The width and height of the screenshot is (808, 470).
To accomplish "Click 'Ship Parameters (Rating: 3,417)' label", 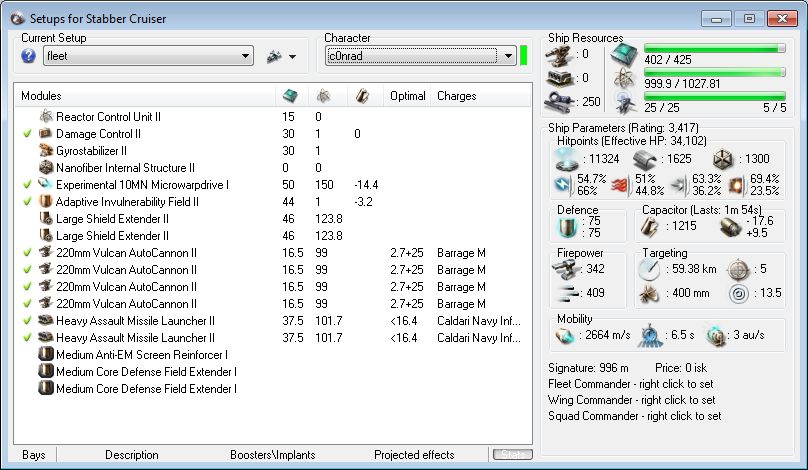I will coord(623,127).
